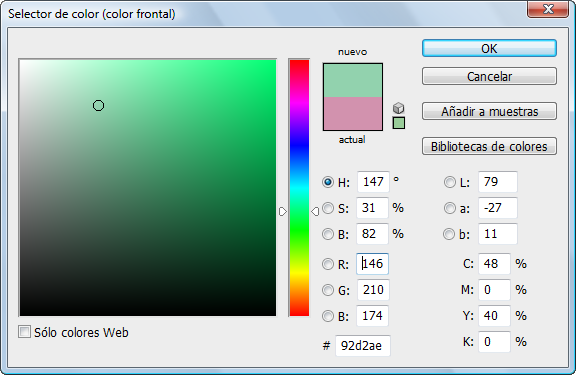
Task: Enable Sólo colores Web checkbox
Action: click(25, 332)
